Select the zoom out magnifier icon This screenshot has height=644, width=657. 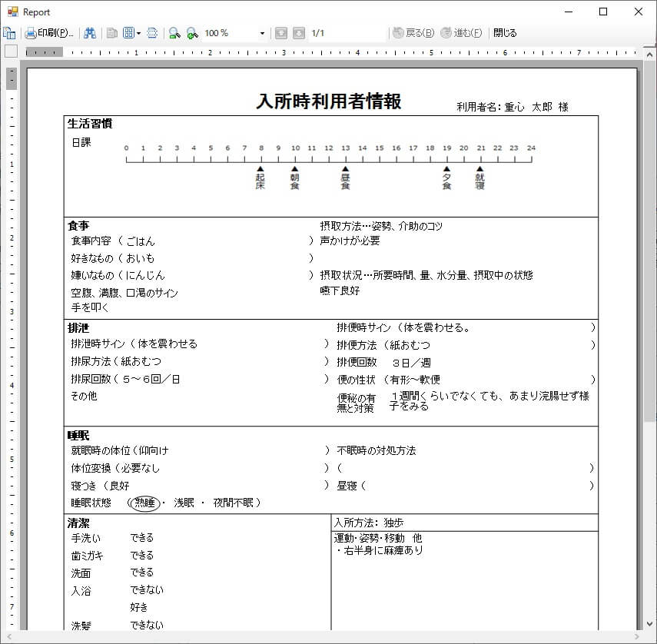(x=174, y=32)
